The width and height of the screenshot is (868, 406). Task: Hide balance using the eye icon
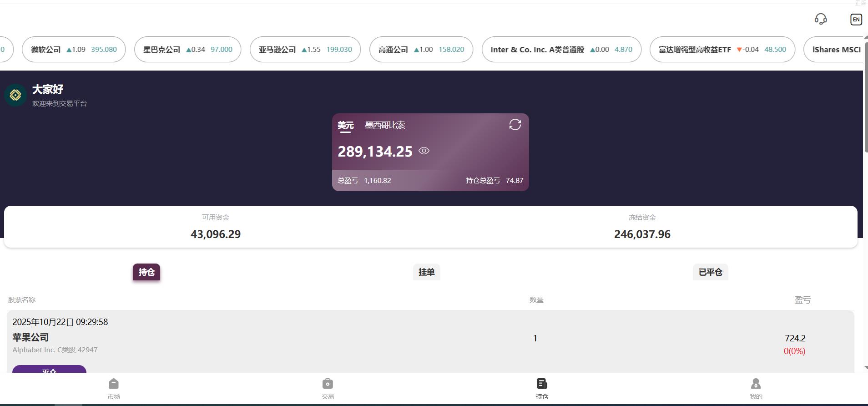pyautogui.click(x=424, y=151)
